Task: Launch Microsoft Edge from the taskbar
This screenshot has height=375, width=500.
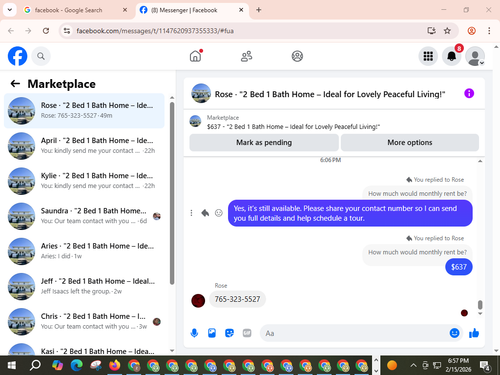Action: pos(77,366)
